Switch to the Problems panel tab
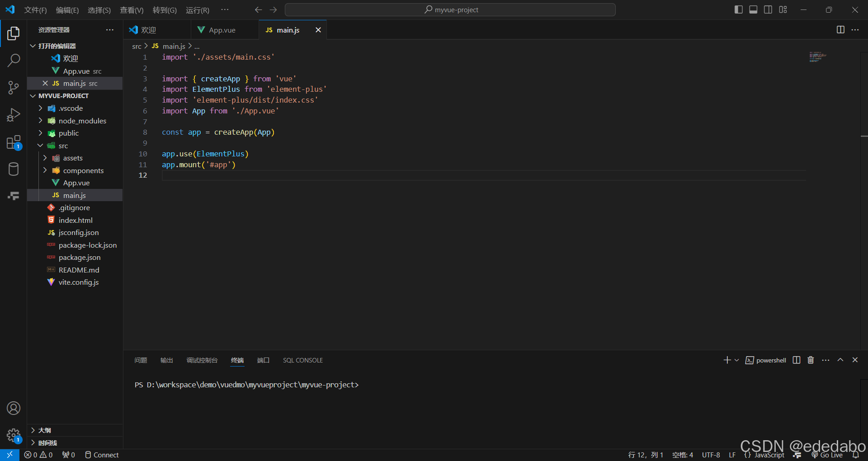The height and width of the screenshot is (461, 868). point(141,360)
